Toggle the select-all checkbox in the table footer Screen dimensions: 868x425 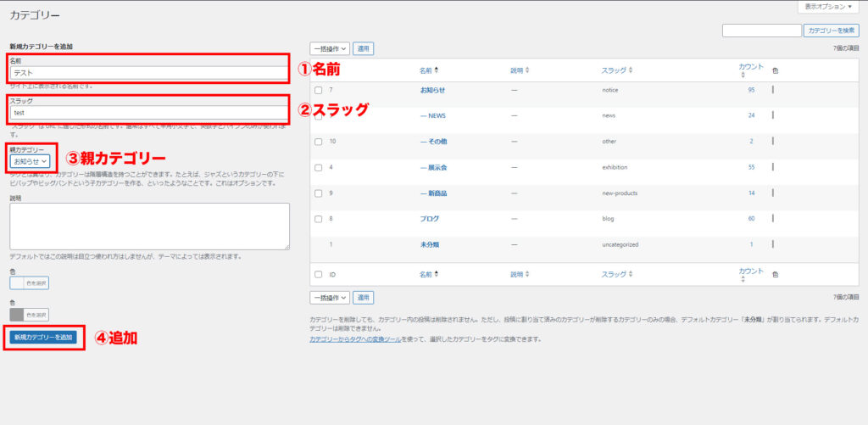pos(318,275)
